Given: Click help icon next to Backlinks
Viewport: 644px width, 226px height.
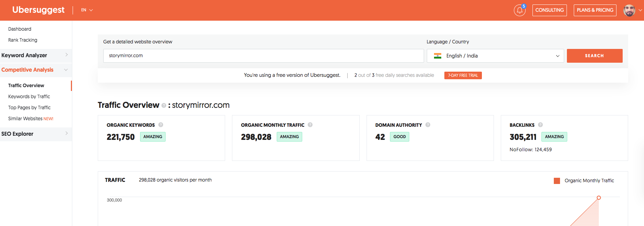Looking at the screenshot, I should (540, 125).
